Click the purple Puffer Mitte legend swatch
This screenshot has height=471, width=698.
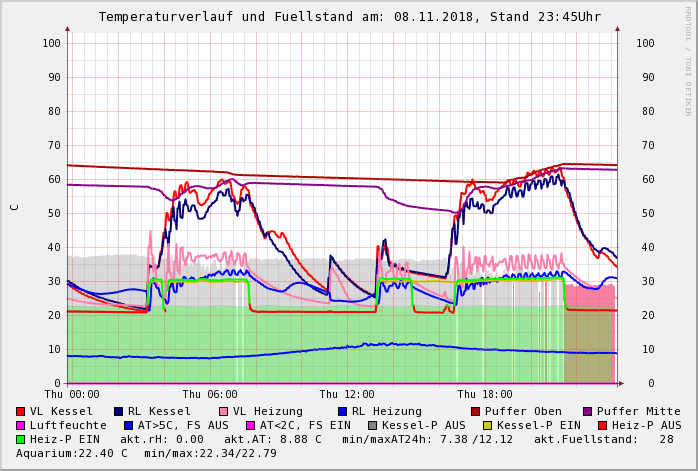588,412
